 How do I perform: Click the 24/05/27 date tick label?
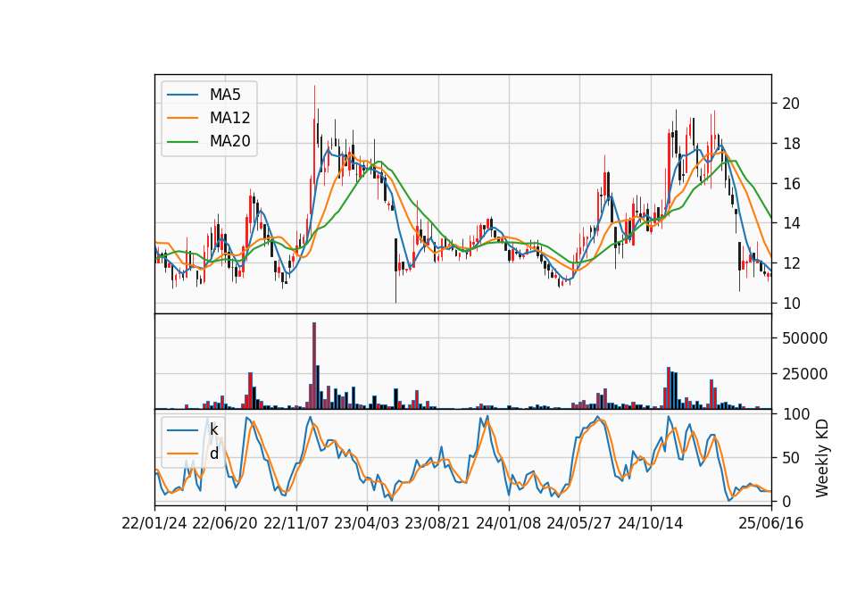579,523
